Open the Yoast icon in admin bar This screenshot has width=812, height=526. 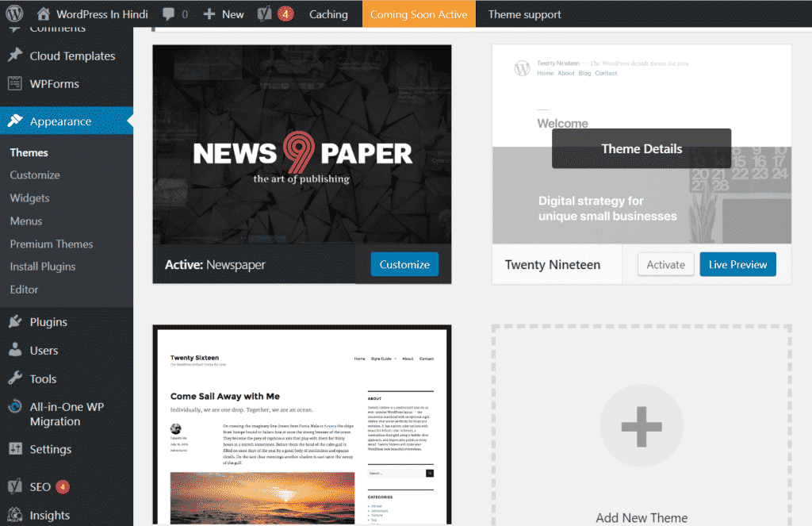click(x=264, y=14)
